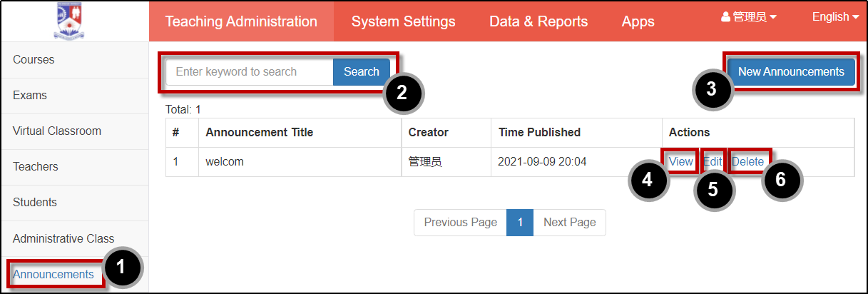The width and height of the screenshot is (868, 294).
Task: Open Exams from the sidebar
Action: click(x=75, y=96)
